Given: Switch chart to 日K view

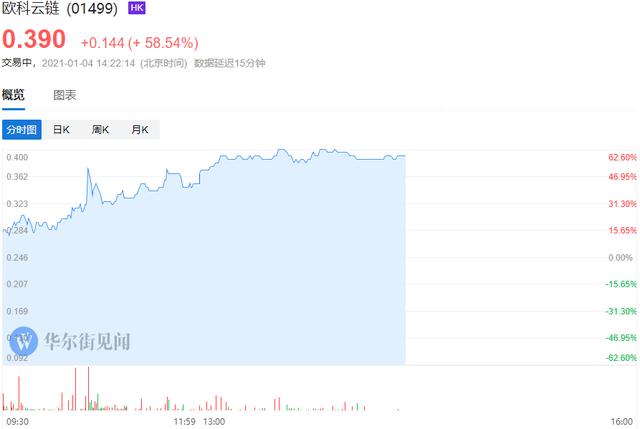Looking at the screenshot, I should (61, 130).
